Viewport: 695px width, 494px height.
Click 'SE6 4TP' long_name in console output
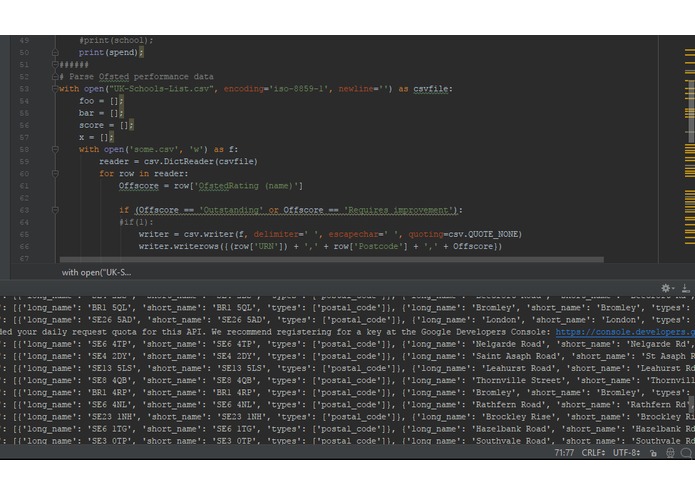[x=108, y=344]
